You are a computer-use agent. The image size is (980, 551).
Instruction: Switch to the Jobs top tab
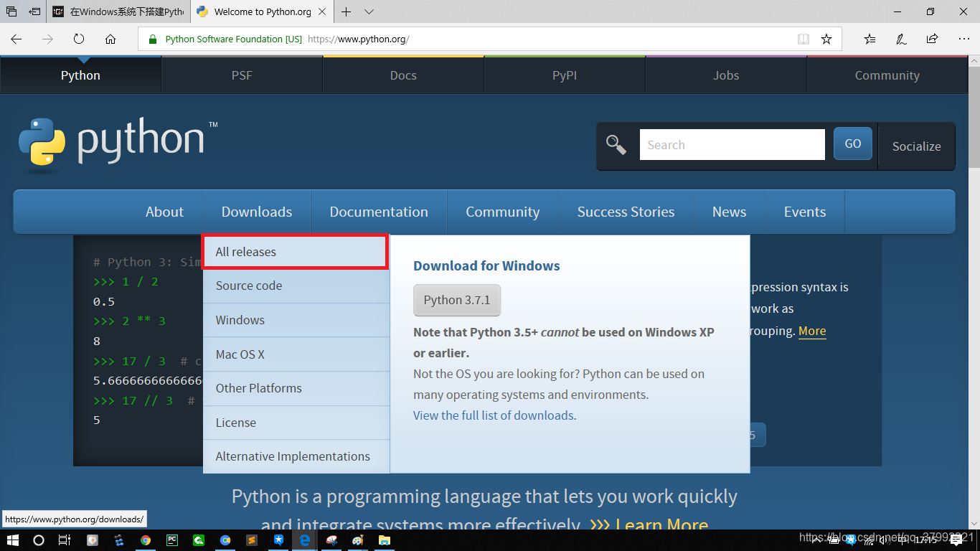[726, 75]
